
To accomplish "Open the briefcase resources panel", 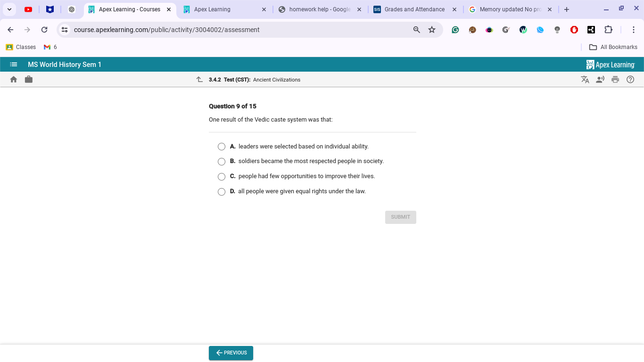I will 28,79.
